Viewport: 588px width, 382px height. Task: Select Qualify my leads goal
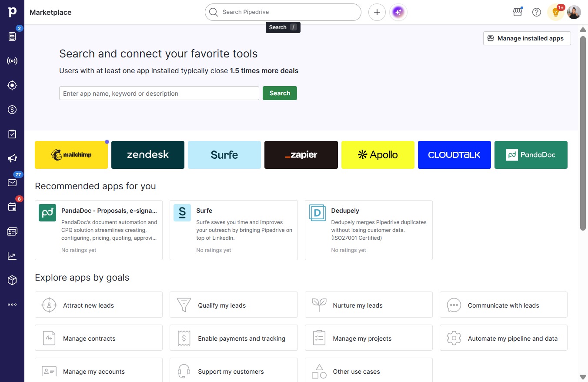coord(234,305)
